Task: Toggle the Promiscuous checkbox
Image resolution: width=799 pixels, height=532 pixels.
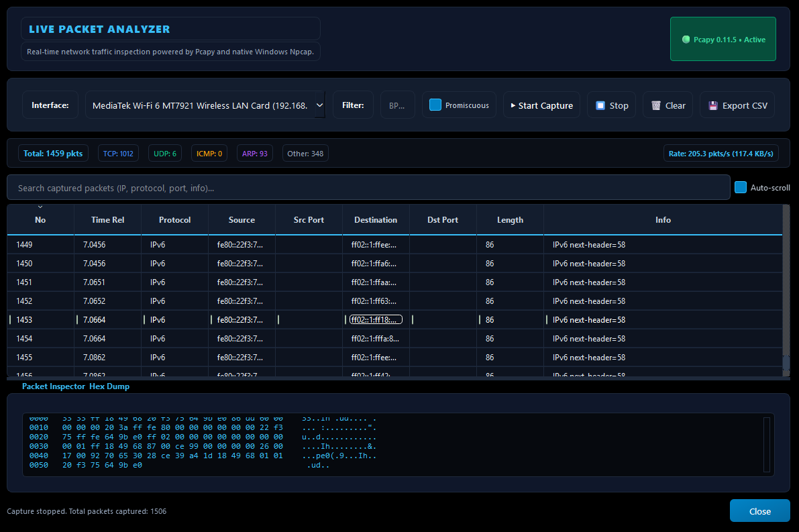Action: tap(435, 105)
